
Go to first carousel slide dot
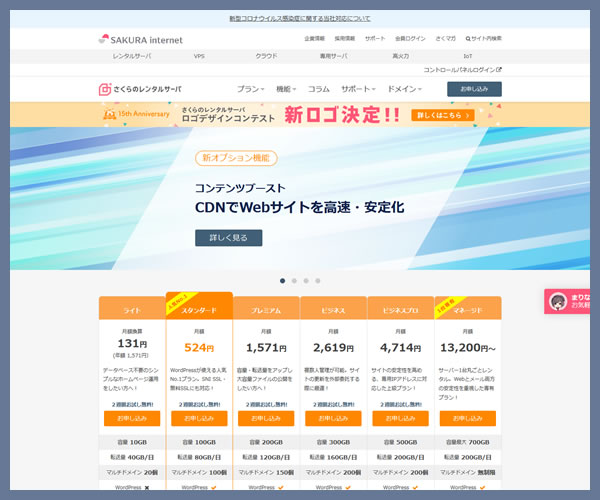tap(282, 281)
